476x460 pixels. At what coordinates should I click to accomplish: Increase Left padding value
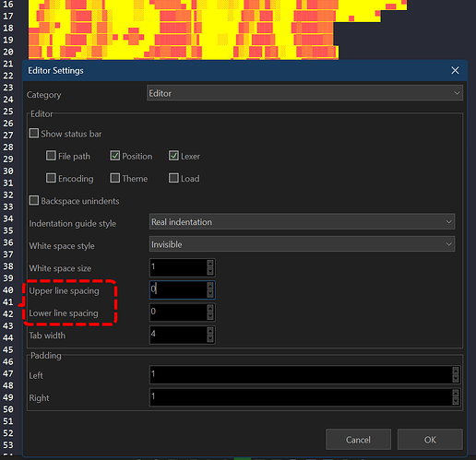(456, 371)
